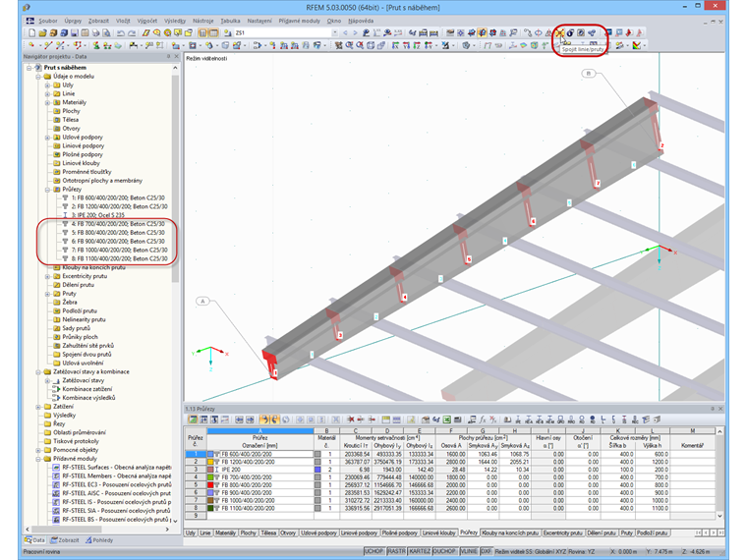Screen dimensions: 747x560
Task: Select section 4: FB 700/400/200/200 in tree
Action: click(118, 224)
